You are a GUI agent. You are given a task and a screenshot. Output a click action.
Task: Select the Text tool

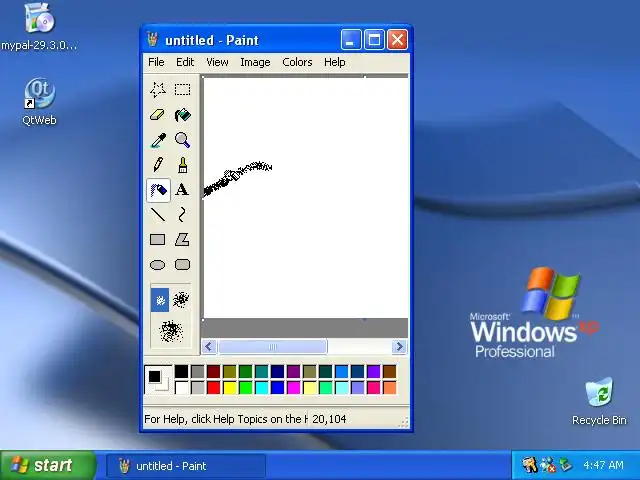[x=182, y=190]
